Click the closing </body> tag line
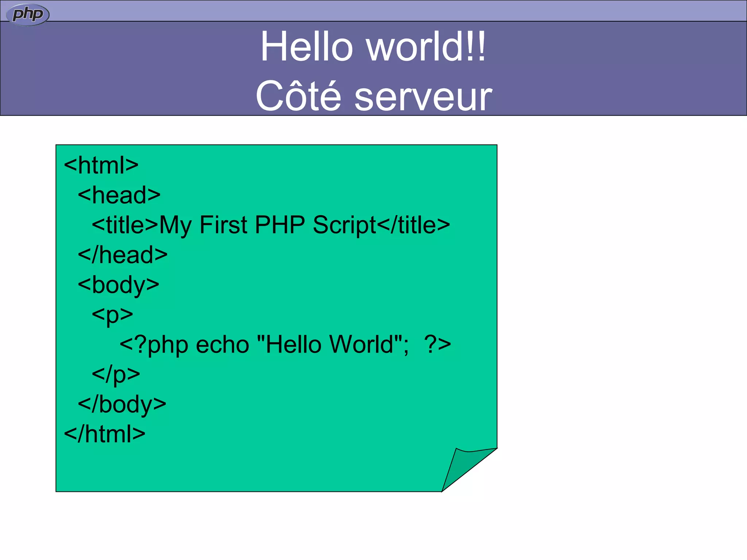Viewport: 747px width, 560px height. [x=122, y=405]
